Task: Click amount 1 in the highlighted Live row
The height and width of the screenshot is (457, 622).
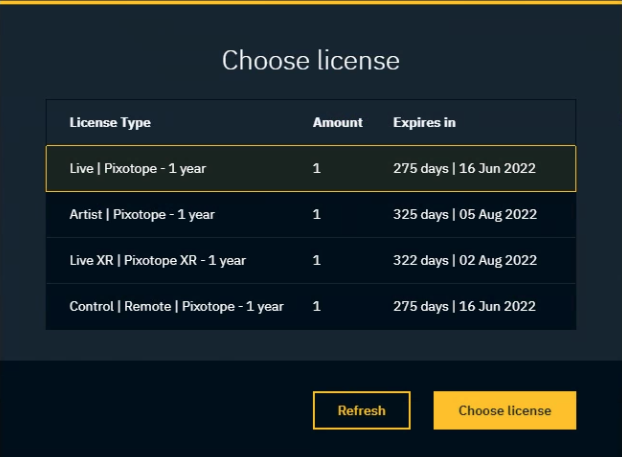Action: point(317,168)
